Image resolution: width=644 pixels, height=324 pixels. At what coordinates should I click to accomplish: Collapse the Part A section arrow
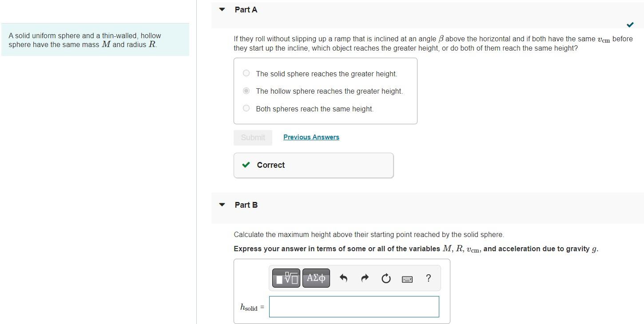click(x=222, y=9)
